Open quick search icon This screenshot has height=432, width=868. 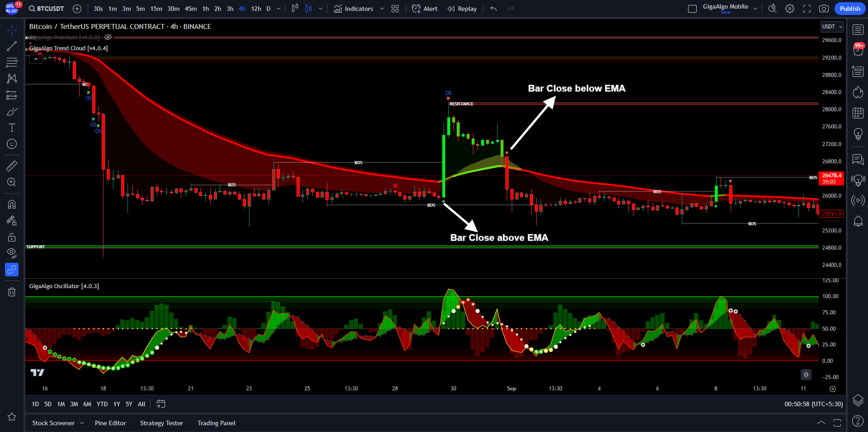click(x=773, y=9)
